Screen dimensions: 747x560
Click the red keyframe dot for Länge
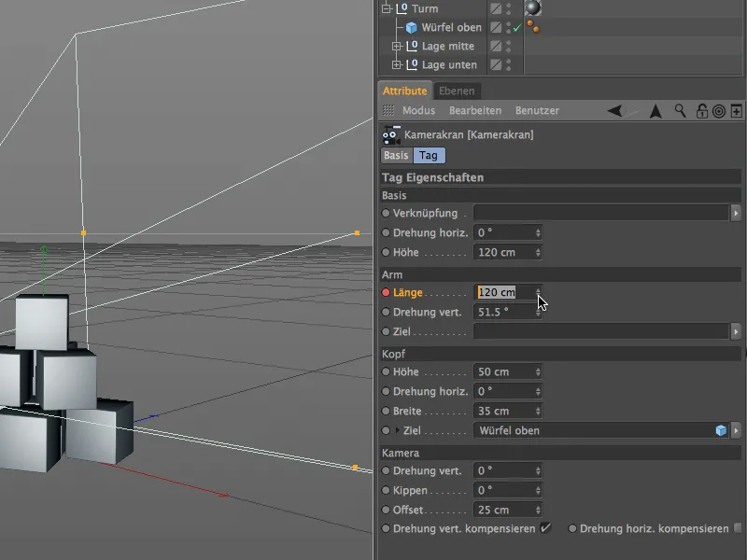(x=386, y=292)
